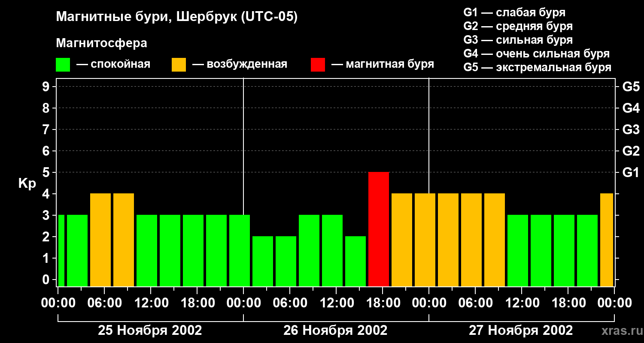The width and height of the screenshot is (644, 343).
Task: Click the "26 Ноября 2002" date label
Action: pyautogui.click(x=335, y=330)
